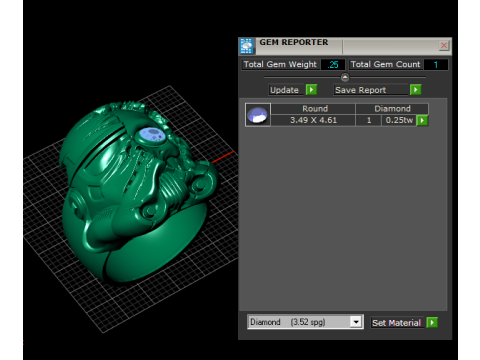
Task: Click the Round column header
Action: pos(313,109)
